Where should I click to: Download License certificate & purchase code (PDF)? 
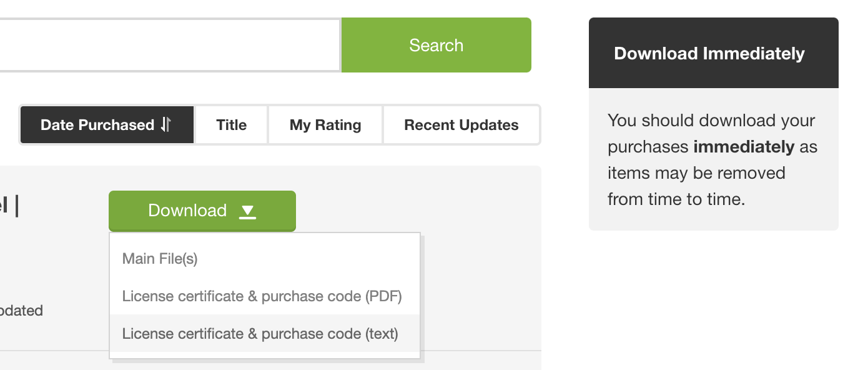click(x=262, y=296)
